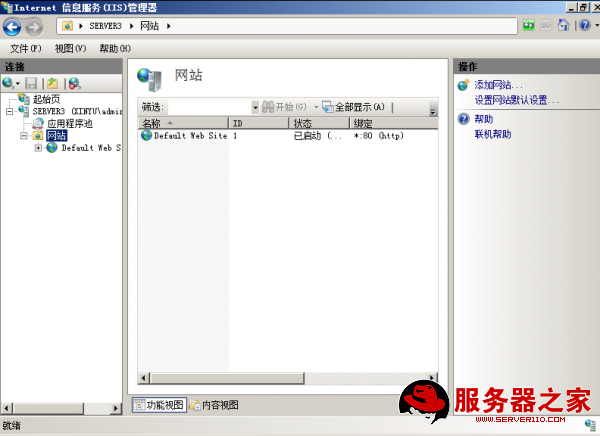
Task: Sort by 名称 column header
Action: (183, 123)
